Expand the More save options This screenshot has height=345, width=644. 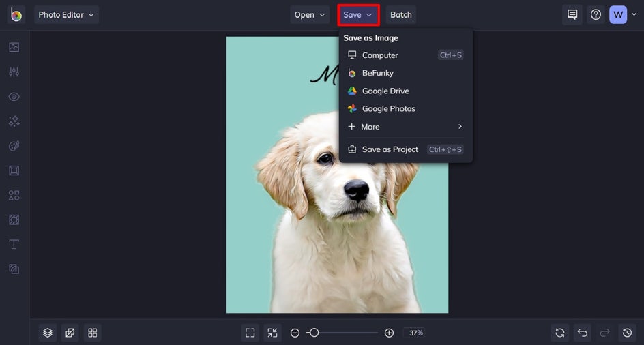[x=406, y=127]
